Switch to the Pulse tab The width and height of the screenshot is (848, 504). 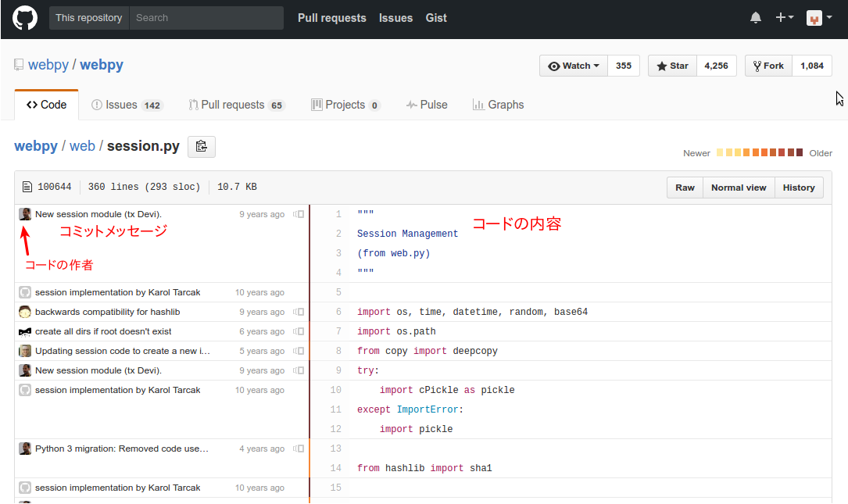click(427, 105)
